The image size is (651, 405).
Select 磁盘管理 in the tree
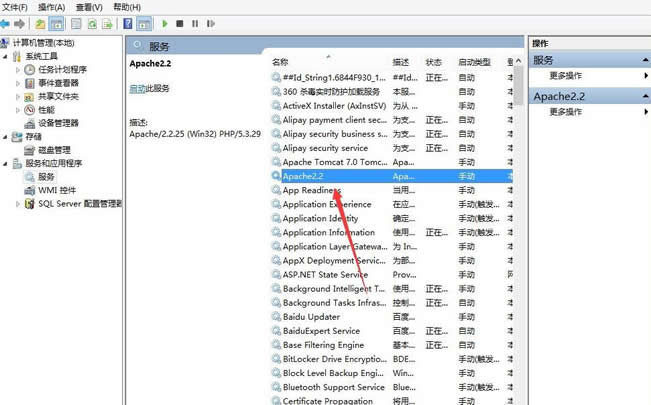coord(54,150)
